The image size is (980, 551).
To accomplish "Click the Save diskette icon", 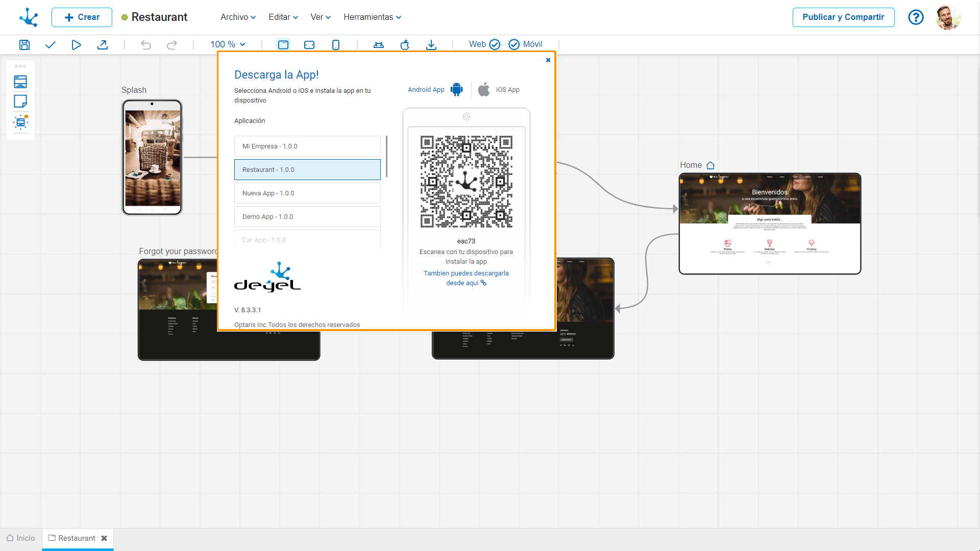I will (24, 45).
